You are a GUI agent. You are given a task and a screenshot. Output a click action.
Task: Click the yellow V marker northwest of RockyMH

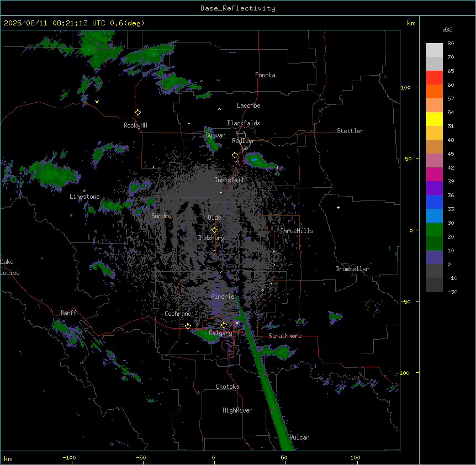coord(97,102)
